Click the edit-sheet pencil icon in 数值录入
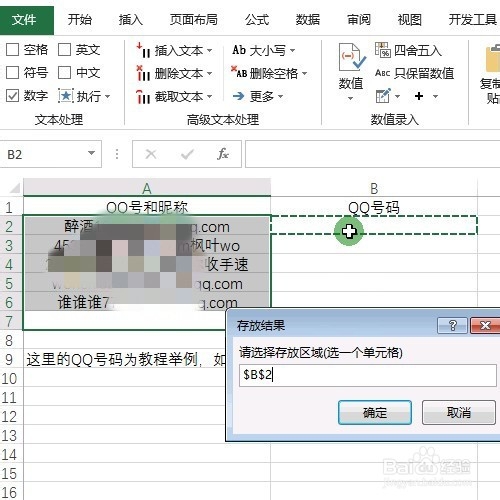Screen dimensions: 500x500 383,96
